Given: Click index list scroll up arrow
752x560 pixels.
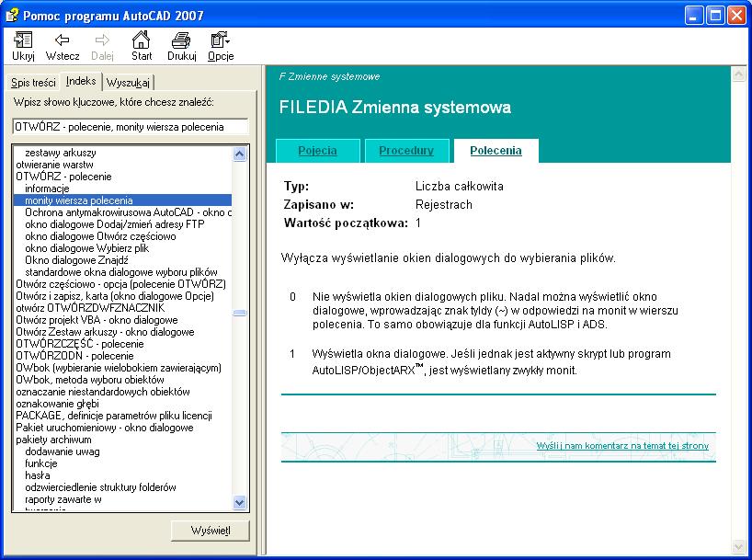Looking at the screenshot, I should 239,154.
